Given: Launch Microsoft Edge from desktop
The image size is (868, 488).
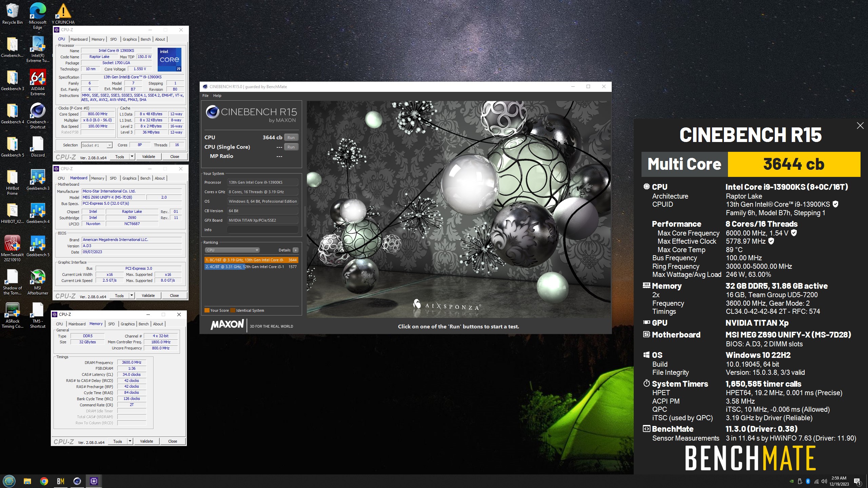Looking at the screenshot, I should click(x=38, y=16).
